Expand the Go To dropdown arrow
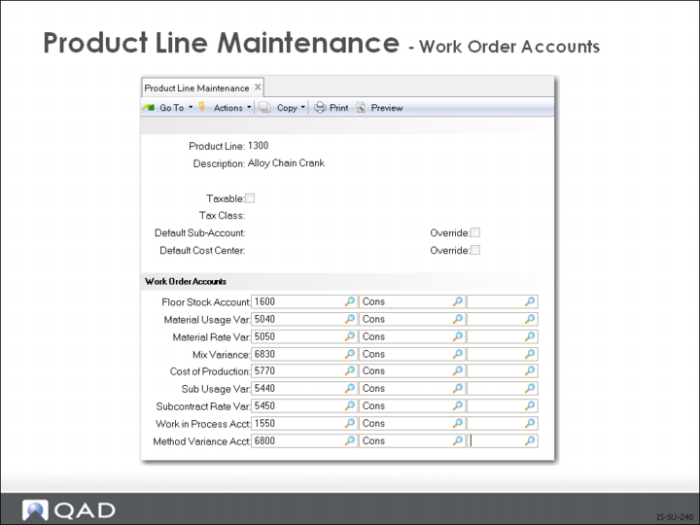This screenshot has height=525, width=700. coord(191,107)
